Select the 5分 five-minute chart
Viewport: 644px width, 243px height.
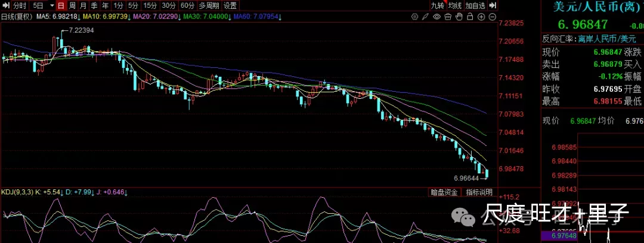(x=133, y=5)
